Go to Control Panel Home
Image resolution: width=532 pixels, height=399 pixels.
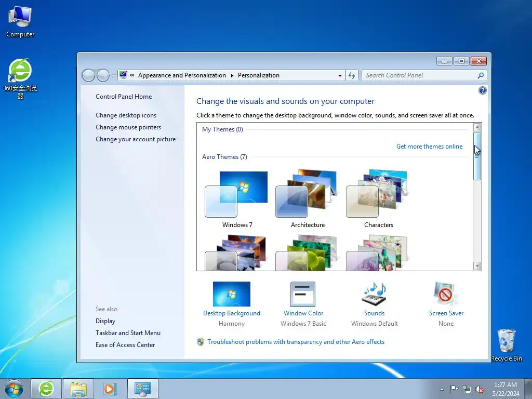coord(124,97)
